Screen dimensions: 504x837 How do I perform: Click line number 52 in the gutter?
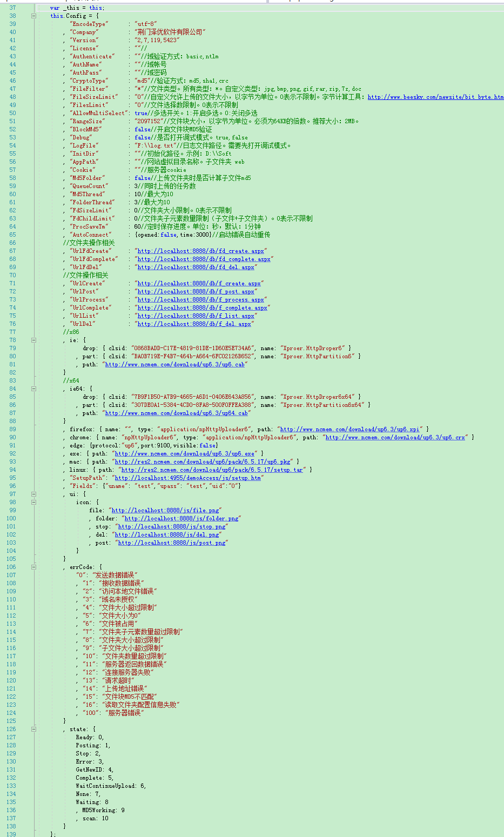pyautogui.click(x=12, y=129)
